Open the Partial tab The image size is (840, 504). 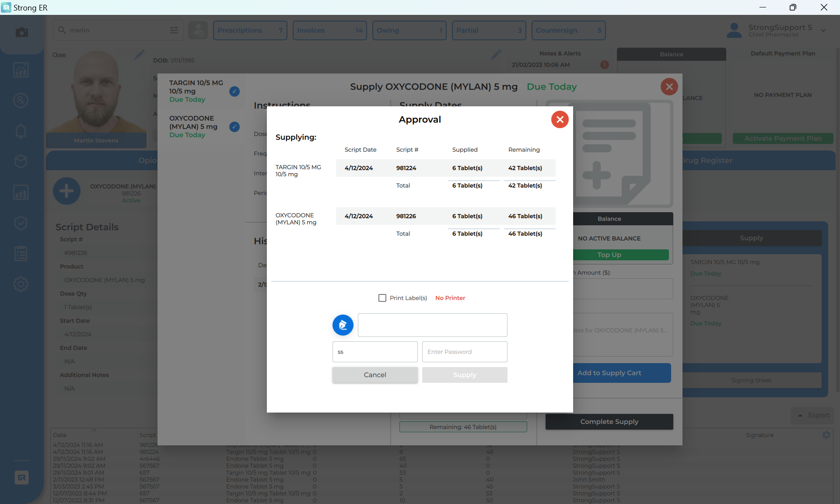click(489, 30)
